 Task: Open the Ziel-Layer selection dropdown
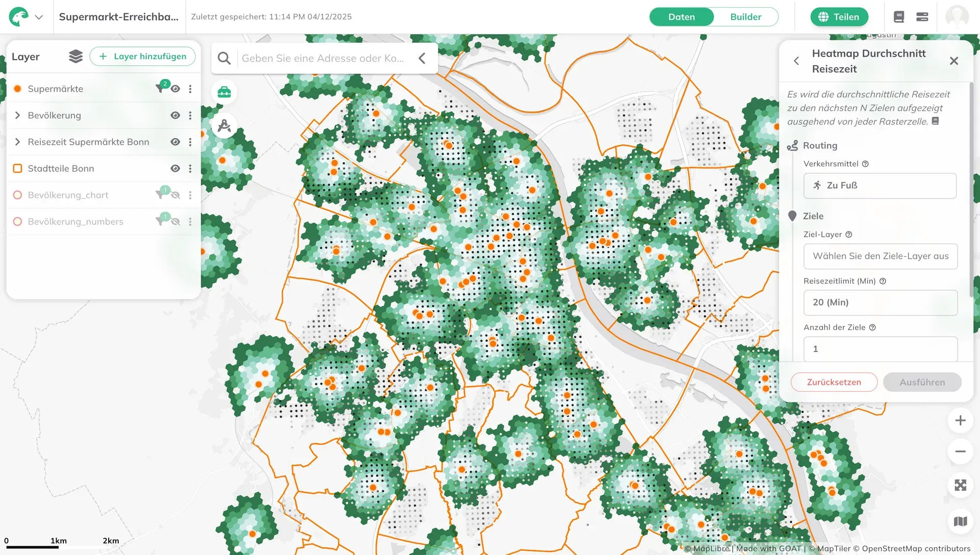tap(880, 256)
